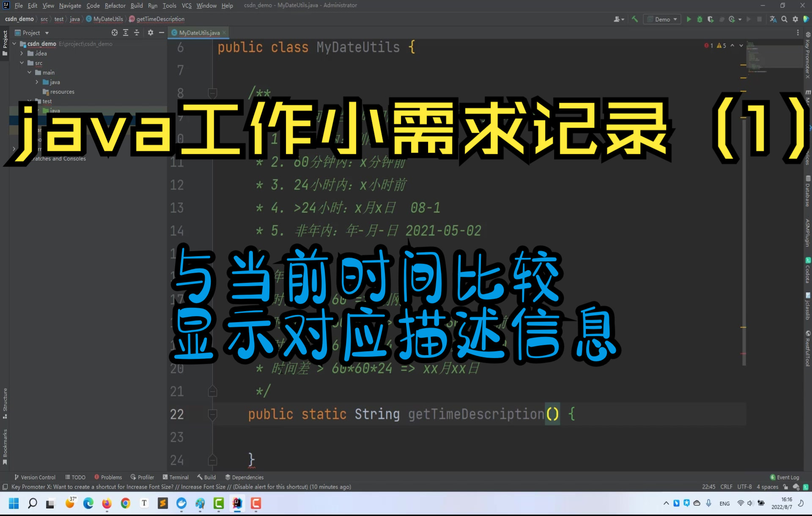The height and width of the screenshot is (516, 812).
Task: Collapse all nodes in Project panel
Action: point(137,33)
